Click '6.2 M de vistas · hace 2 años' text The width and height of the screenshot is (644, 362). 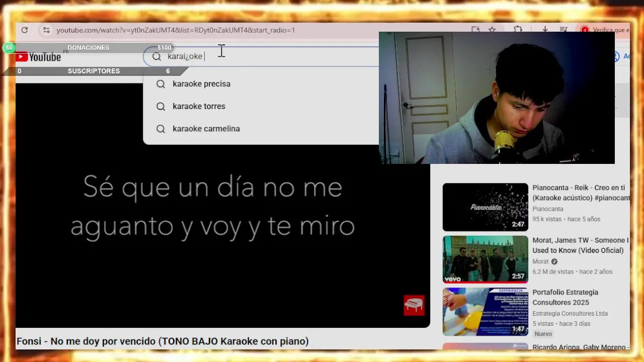[x=573, y=271]
